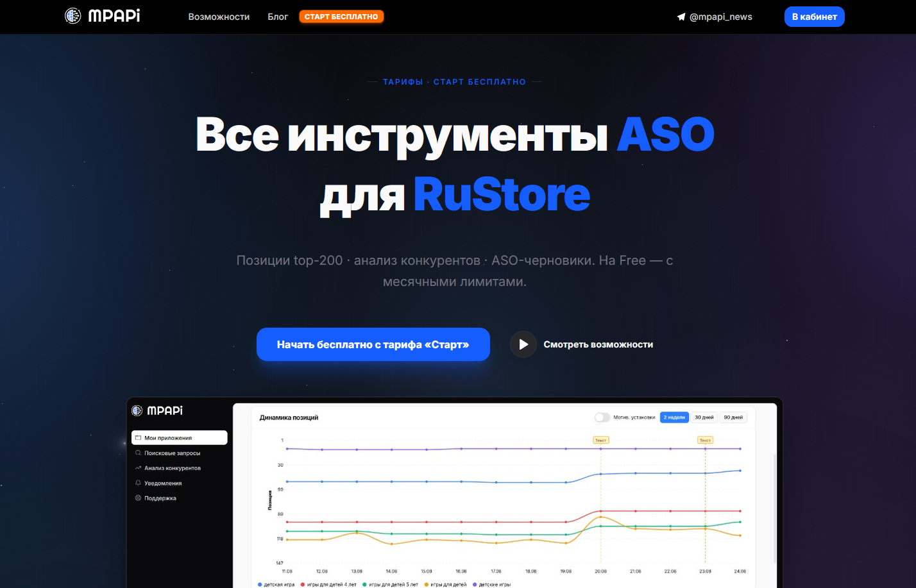
Task: Open the @mpapi_news Telegram channel link
Action: click(714, 17)
